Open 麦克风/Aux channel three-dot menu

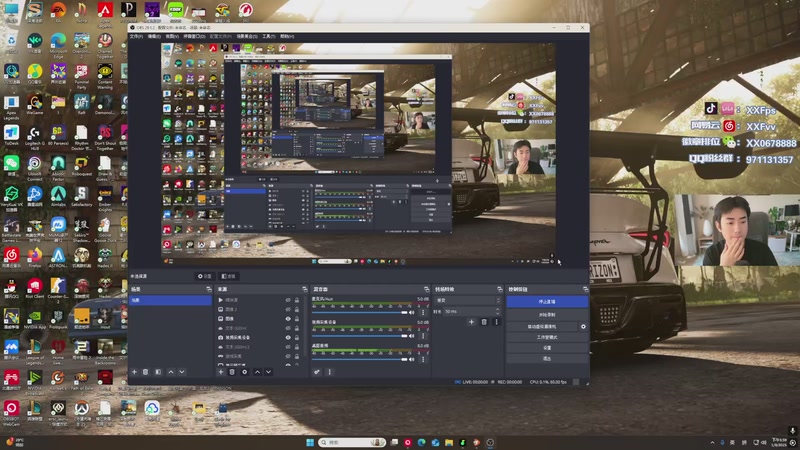click(x=423, y=312)
